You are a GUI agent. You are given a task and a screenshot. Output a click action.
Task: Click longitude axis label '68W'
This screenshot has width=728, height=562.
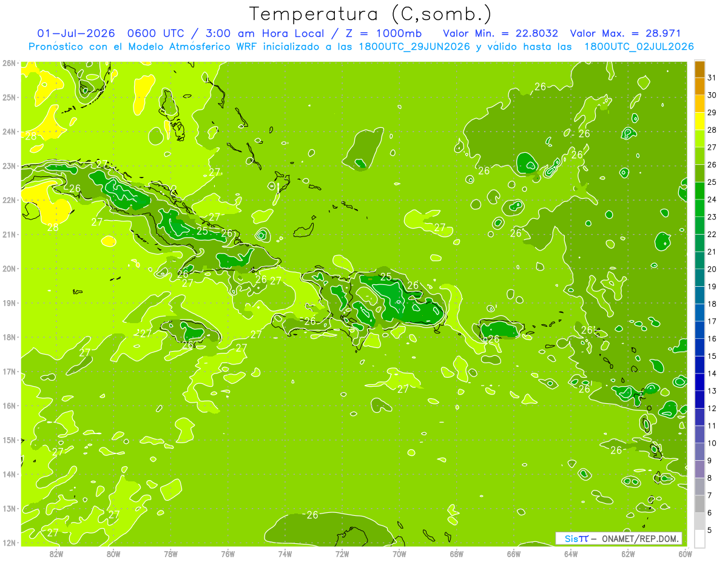coord(457,553)
